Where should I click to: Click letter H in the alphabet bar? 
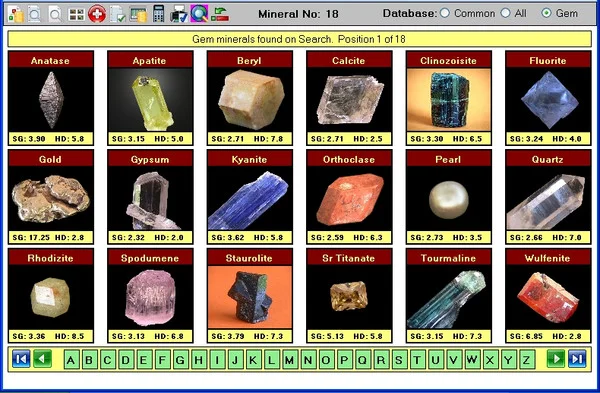coord(199,360)
